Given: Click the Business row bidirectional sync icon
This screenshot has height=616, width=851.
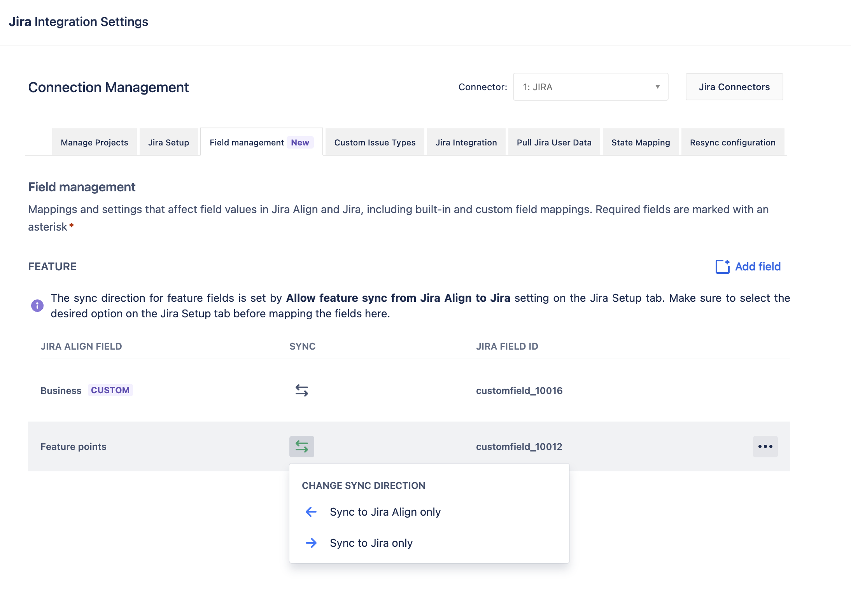Looking at the screenshot, I should pos(301,390).
